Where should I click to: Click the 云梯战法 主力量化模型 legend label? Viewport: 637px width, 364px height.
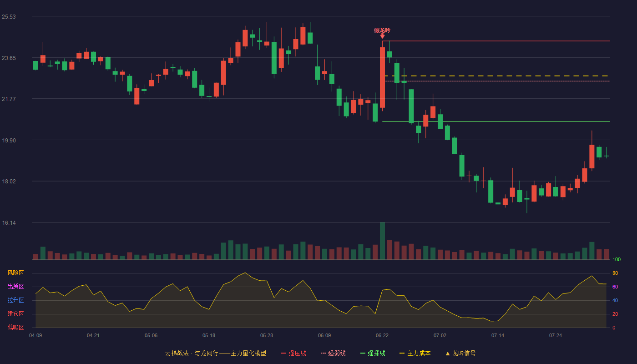pyautogui.click(x=215, y=353)
